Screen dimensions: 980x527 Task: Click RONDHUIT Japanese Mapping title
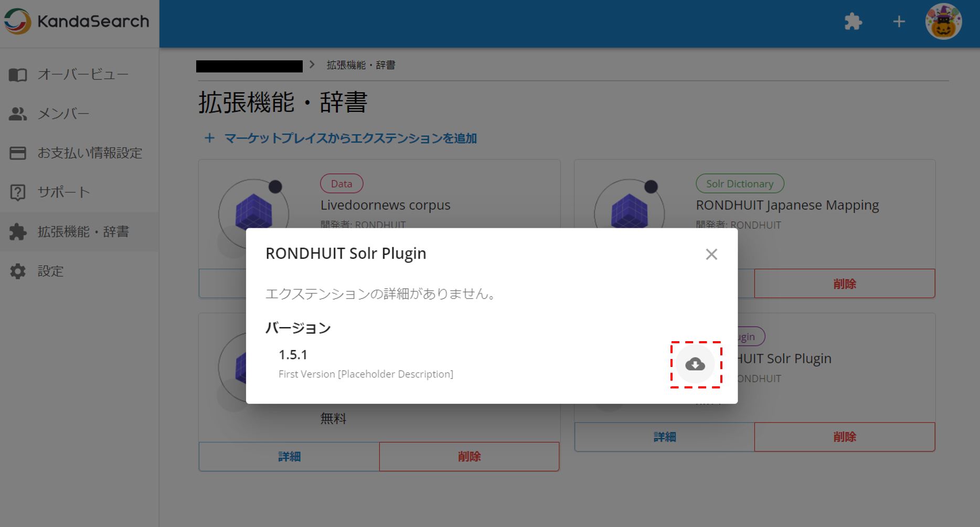pos(787,205)
